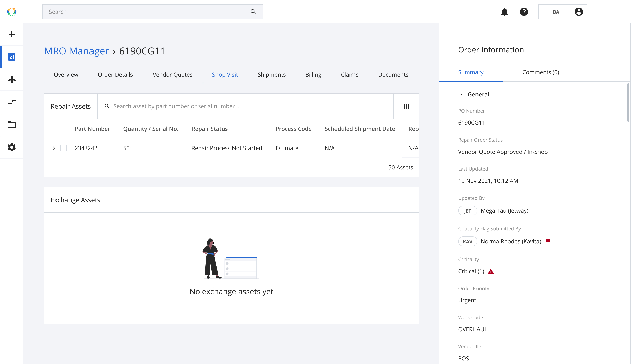This screenshot has width=631, height=364.
Task: Click the 19 Nov 2021 last updated value
Action: [488, 181]
